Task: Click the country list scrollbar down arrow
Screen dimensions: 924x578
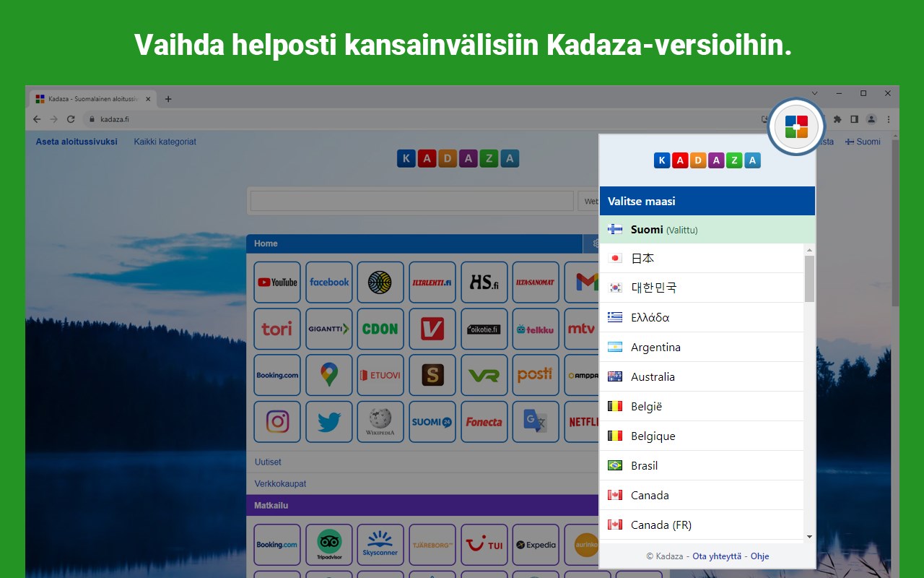Action: coord(809,537)
